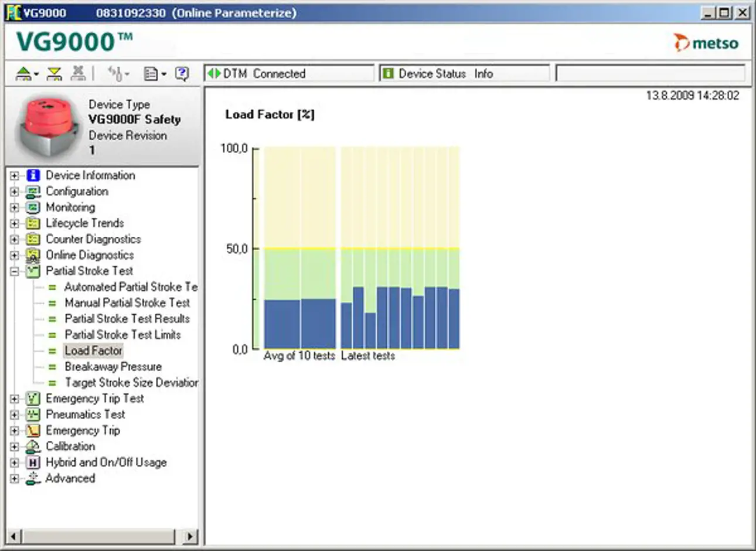
Task: Expand the Counter Diagnostics node
Action: tap(15, 239)
